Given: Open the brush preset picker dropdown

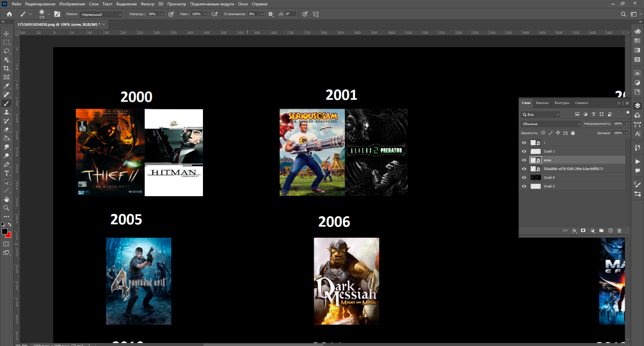Looking at the screenshot, I should point(48,14).
